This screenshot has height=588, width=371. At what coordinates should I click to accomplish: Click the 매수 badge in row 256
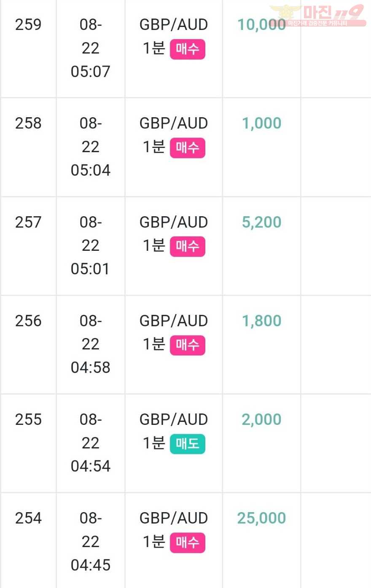188,345
